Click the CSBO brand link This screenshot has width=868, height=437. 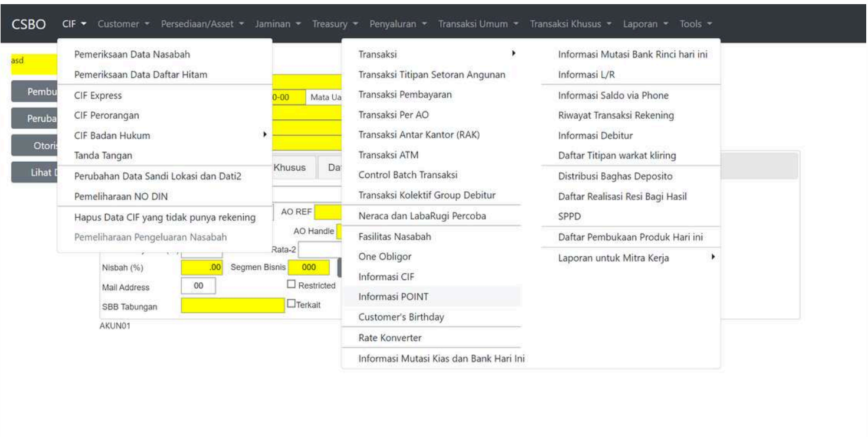coord(34,24)
